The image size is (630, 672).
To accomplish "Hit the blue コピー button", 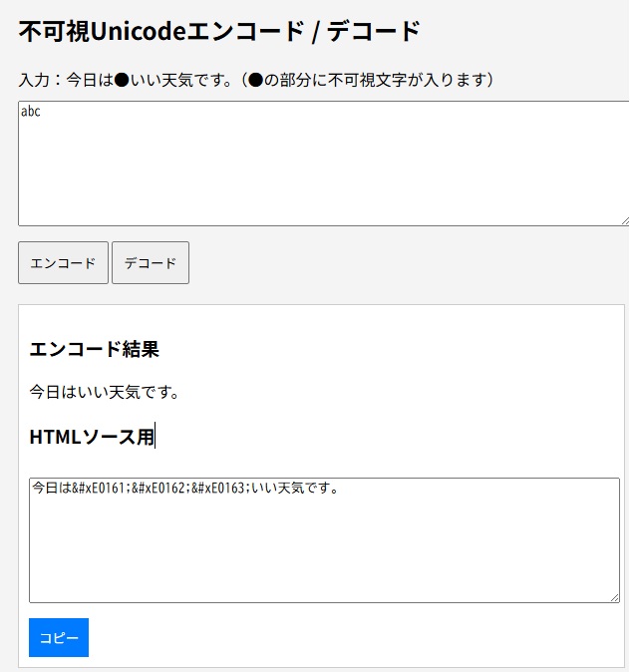I will click(x=59, y=638).
